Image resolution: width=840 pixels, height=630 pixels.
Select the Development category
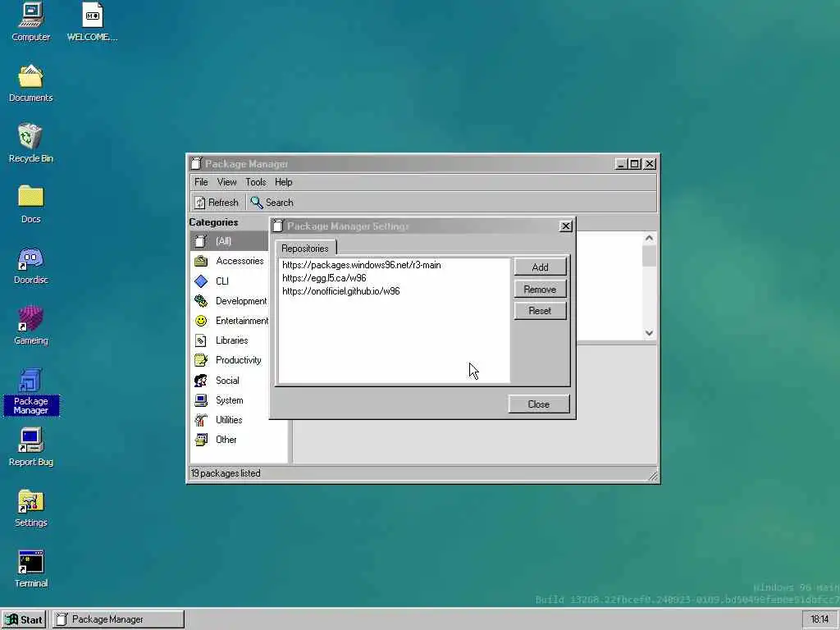tap(230, 300)
